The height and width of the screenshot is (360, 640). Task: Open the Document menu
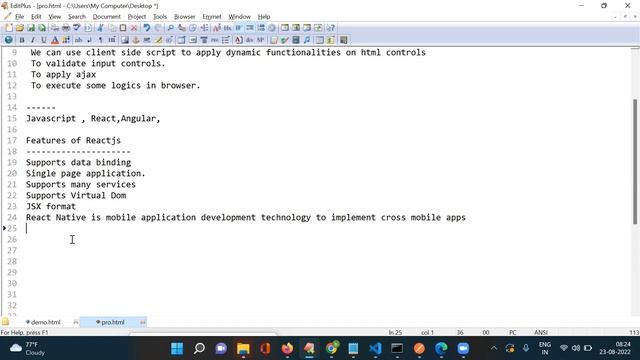pos(107,17)
